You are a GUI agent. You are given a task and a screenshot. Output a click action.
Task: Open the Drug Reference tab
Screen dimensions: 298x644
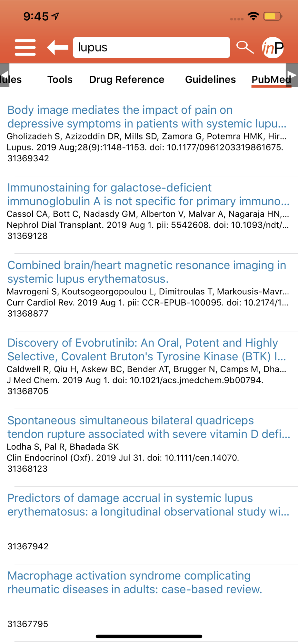(x=127, y=80)
